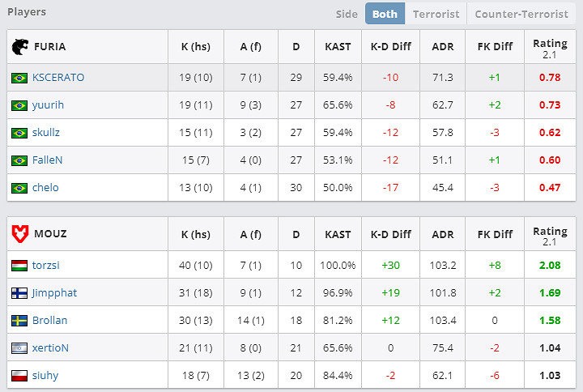Viewport: 583px width, 392px height.
Task: Open yuurih's player profile
Action: pyautogui.click(x=48, y=105)
